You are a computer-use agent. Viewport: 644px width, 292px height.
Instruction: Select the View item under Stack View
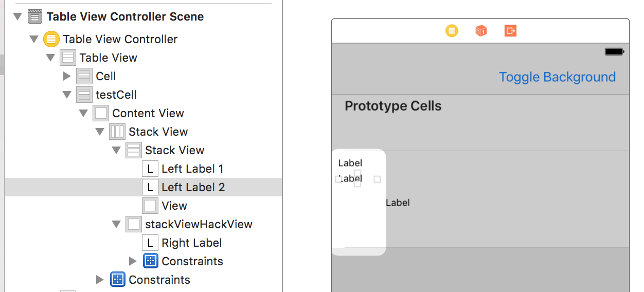(174, 206)
